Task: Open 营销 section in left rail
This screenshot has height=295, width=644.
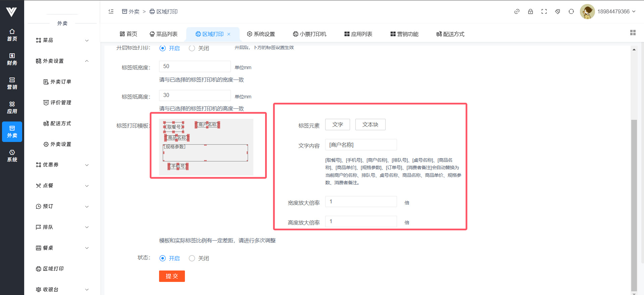Action: tap(12, 83)
